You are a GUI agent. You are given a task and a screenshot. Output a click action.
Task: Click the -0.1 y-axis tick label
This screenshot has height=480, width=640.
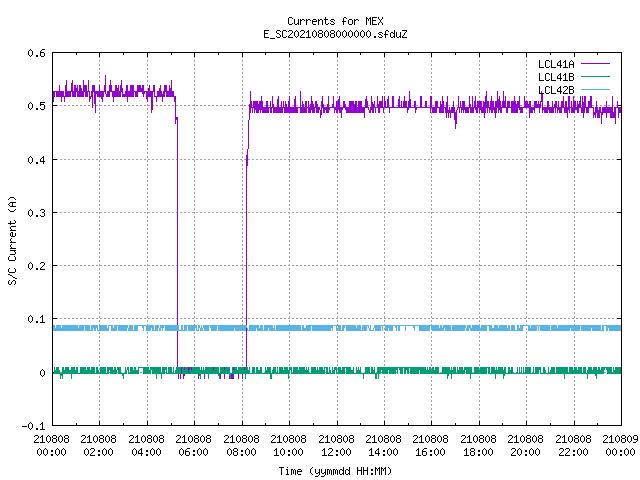[x=33, y=426]
